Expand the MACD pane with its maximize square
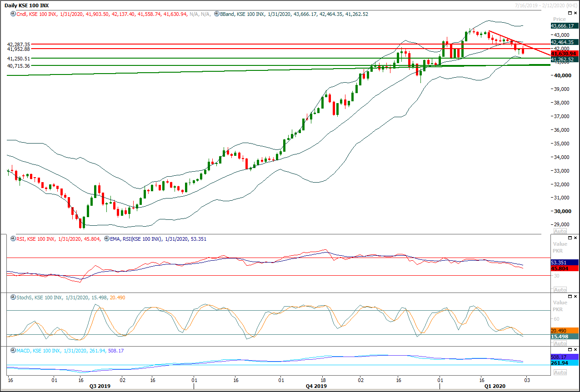 570,349
